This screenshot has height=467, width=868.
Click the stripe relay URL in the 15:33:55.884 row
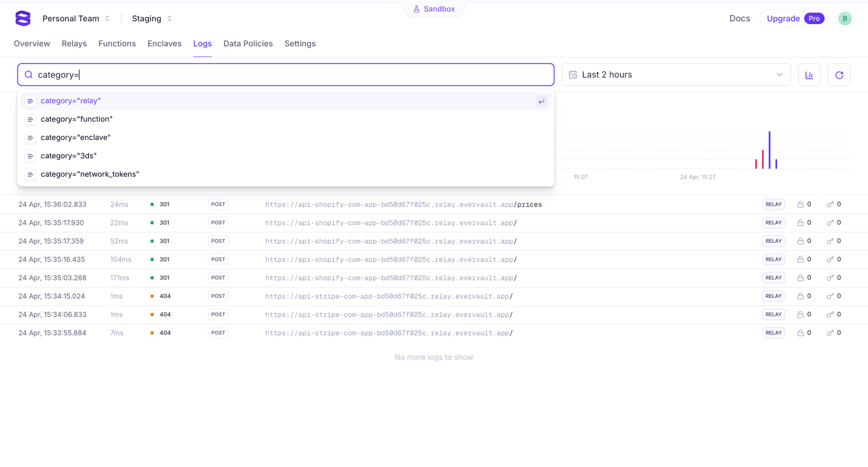[389, 333]
